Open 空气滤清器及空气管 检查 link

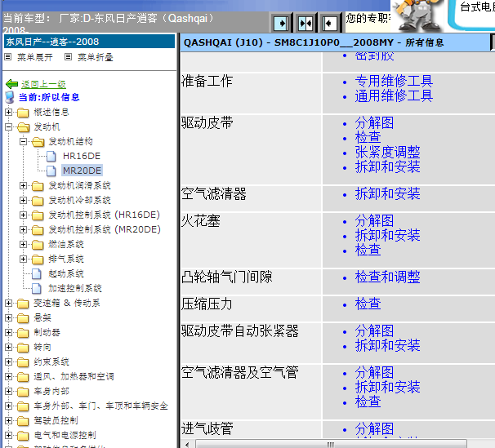coord(368,401)
